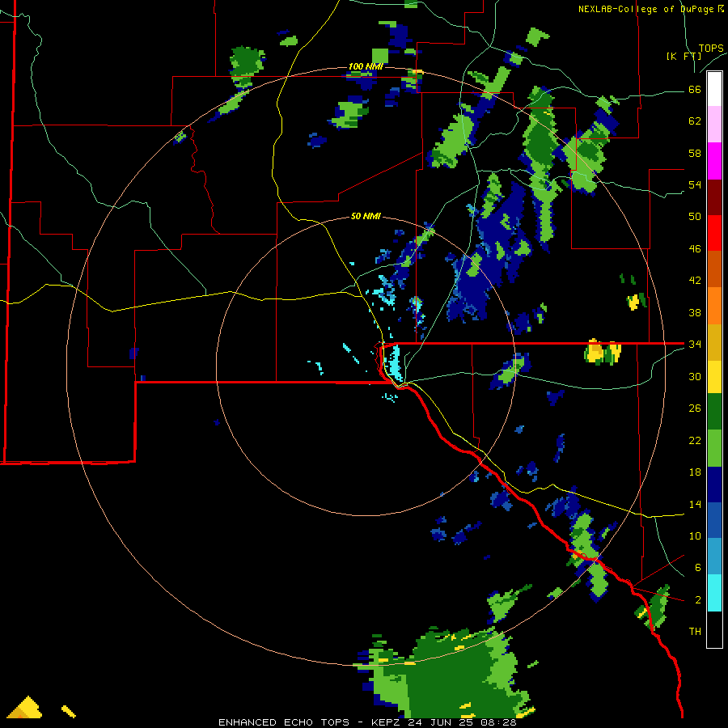Choose the light green scale swatch
728x728 pixels.
[x=714, y=448]
